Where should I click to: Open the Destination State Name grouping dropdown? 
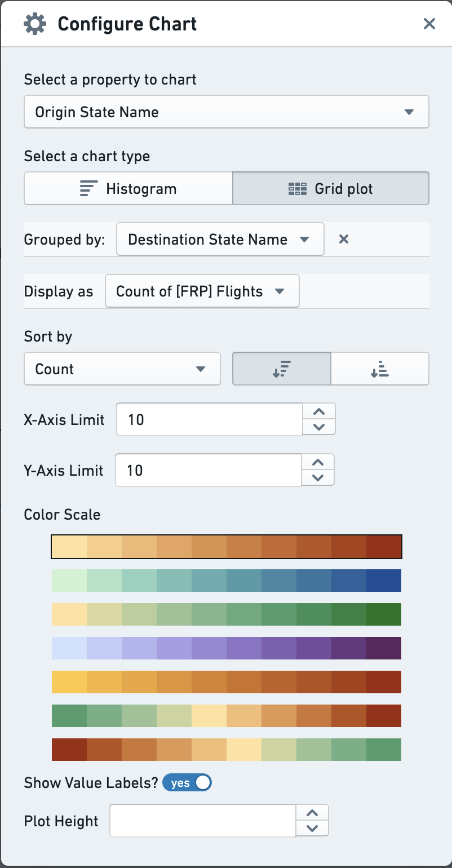(x=220, y=239)
